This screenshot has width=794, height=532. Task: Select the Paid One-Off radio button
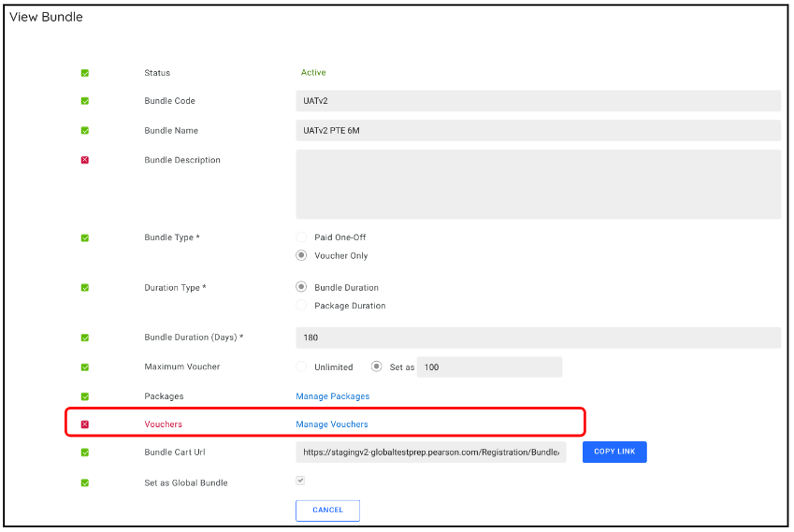tap(301, 237)
